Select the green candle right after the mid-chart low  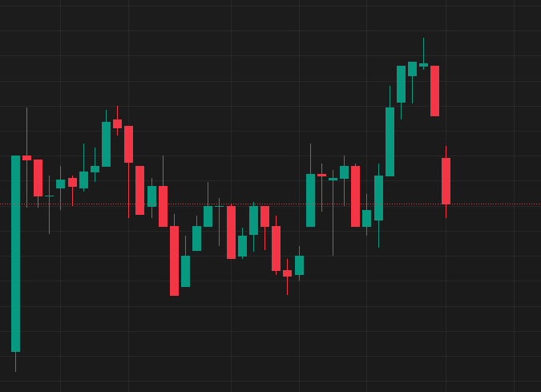(185, 271)
